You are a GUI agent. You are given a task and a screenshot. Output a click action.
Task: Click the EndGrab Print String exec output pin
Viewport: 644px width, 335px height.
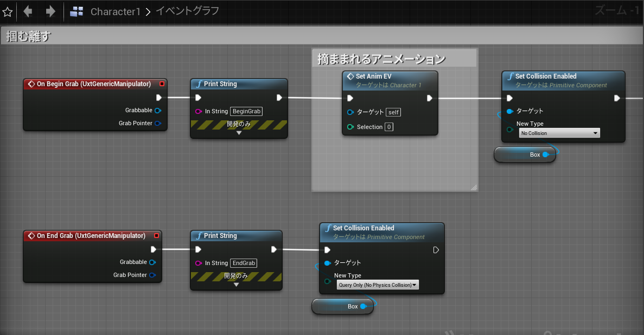(274, 249)
